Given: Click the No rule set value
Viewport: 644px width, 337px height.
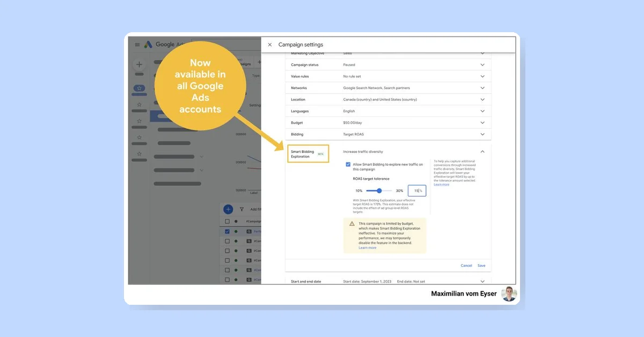Looking at the screenshot, I should click(352, 76).
